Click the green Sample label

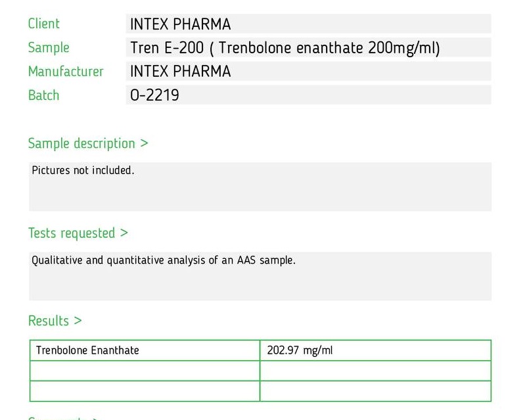49,47
